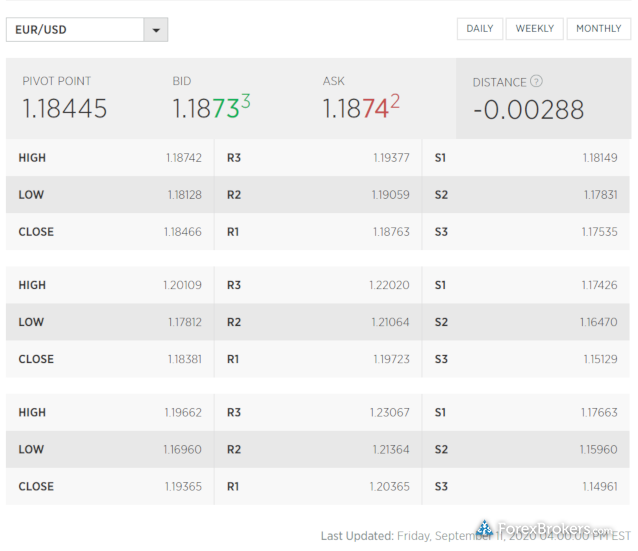Click the CLOSE value 1.19365

[183, 486]
